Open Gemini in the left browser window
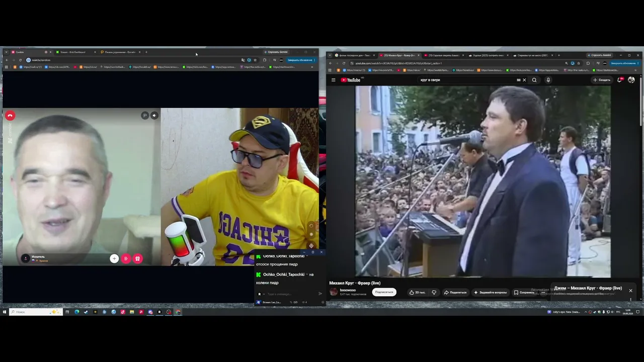644x362 pixels. pos(277,52)
